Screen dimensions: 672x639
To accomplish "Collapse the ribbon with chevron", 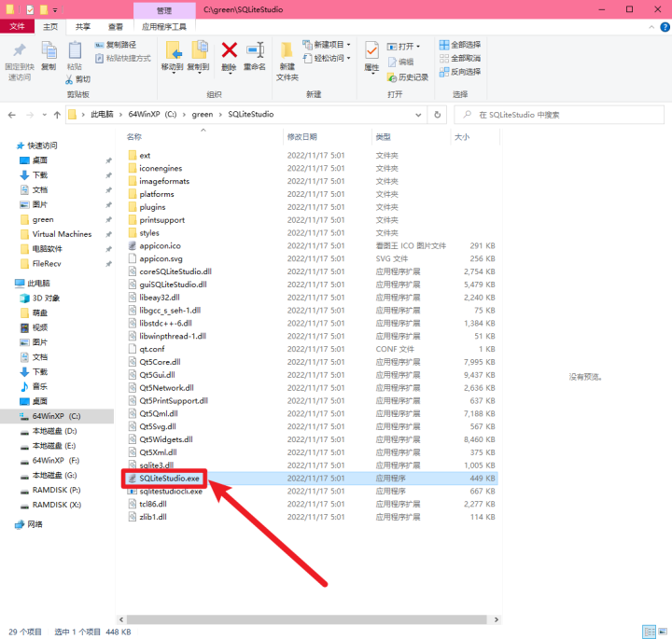I will 651,27.
